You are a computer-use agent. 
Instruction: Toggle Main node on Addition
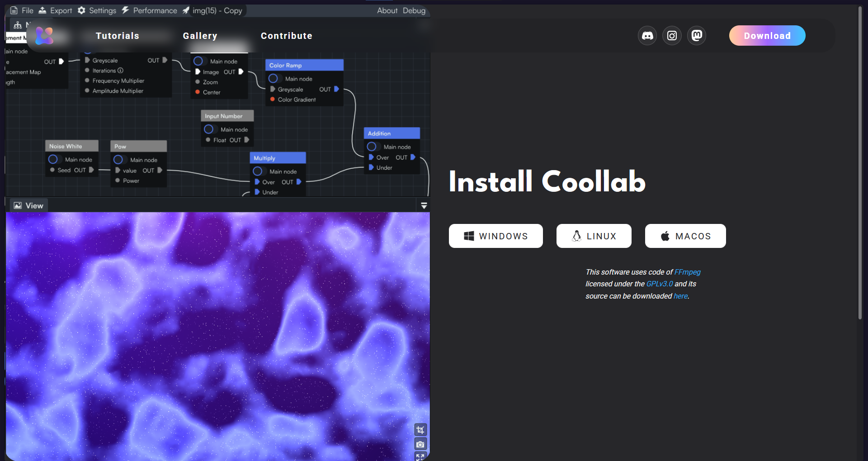pos(372,147)
